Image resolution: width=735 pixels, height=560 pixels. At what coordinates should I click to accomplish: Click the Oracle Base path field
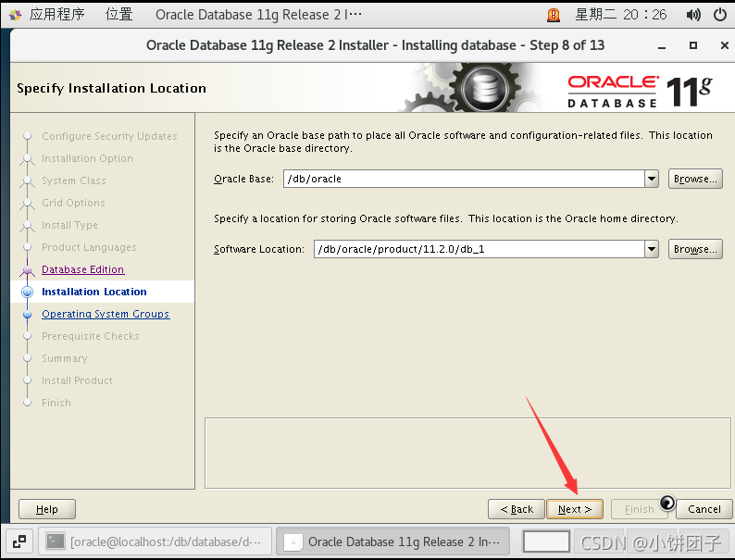(464, 179)
